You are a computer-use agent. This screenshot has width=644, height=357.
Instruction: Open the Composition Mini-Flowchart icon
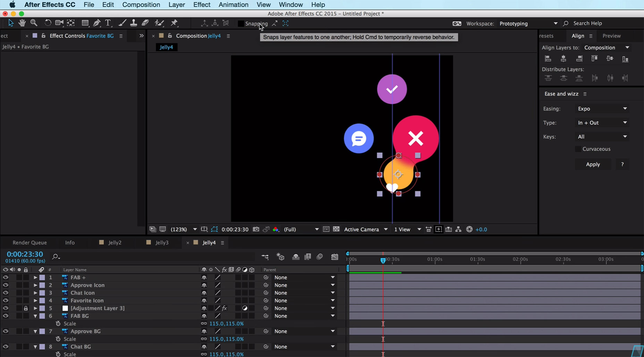[x=265, y=257]
